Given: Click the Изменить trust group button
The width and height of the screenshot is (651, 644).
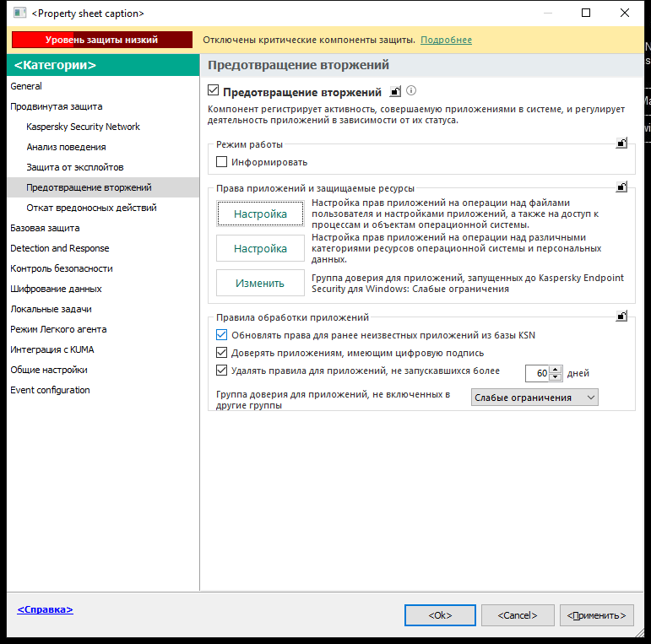Looking at the screenshot, I should (260, 283).
